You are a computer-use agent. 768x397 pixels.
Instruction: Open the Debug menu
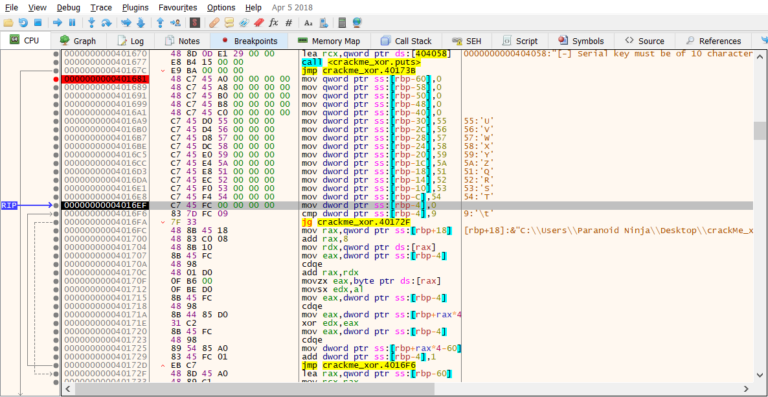point(69,7)
